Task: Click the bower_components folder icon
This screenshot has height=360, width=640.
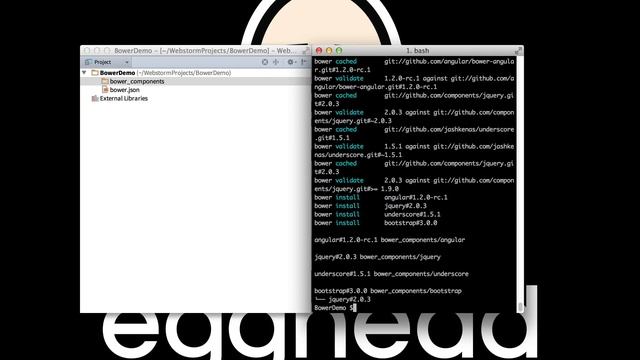Action: [105, 81]
